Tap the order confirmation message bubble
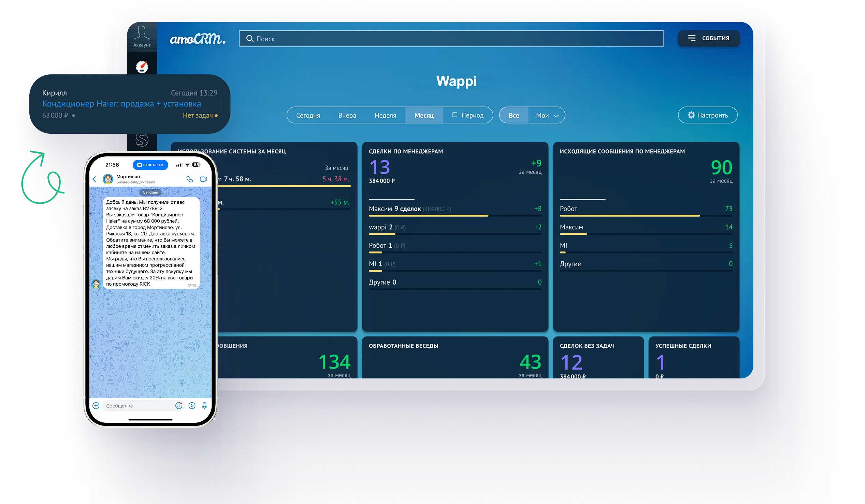Screen dimensions: 865x504 click(x=152, y=243)
